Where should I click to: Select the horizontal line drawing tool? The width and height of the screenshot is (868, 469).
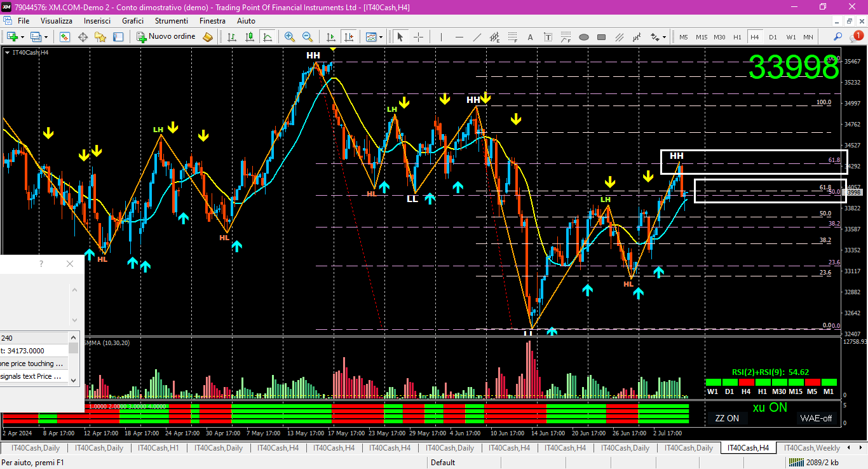coord(459,37)
